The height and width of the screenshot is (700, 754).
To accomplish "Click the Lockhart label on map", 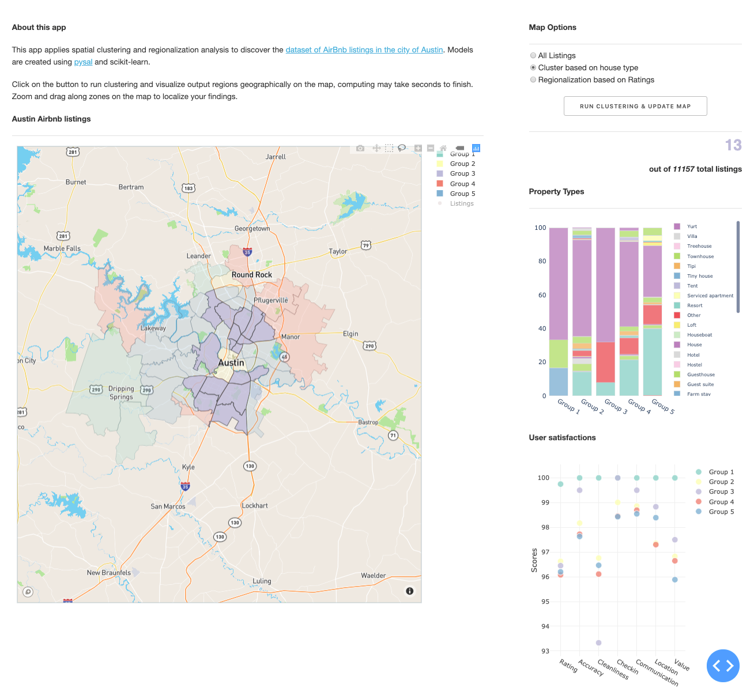I will tap(255, 506).
